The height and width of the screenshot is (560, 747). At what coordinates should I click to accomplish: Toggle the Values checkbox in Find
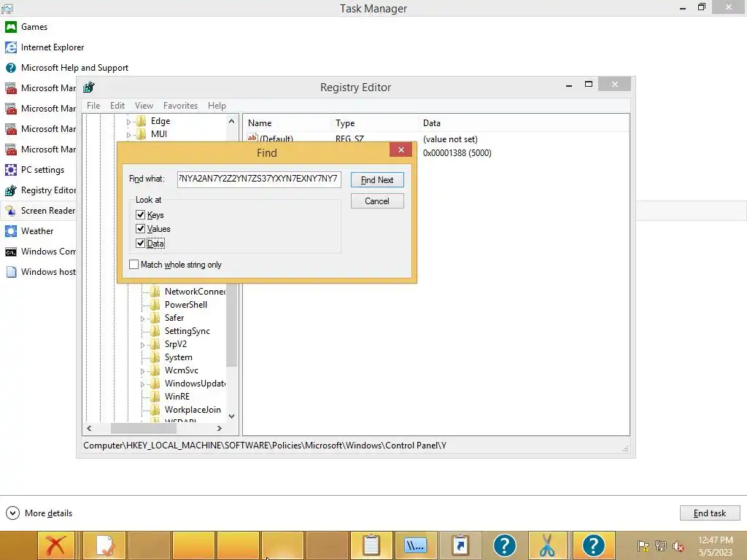tap(140, 228)
